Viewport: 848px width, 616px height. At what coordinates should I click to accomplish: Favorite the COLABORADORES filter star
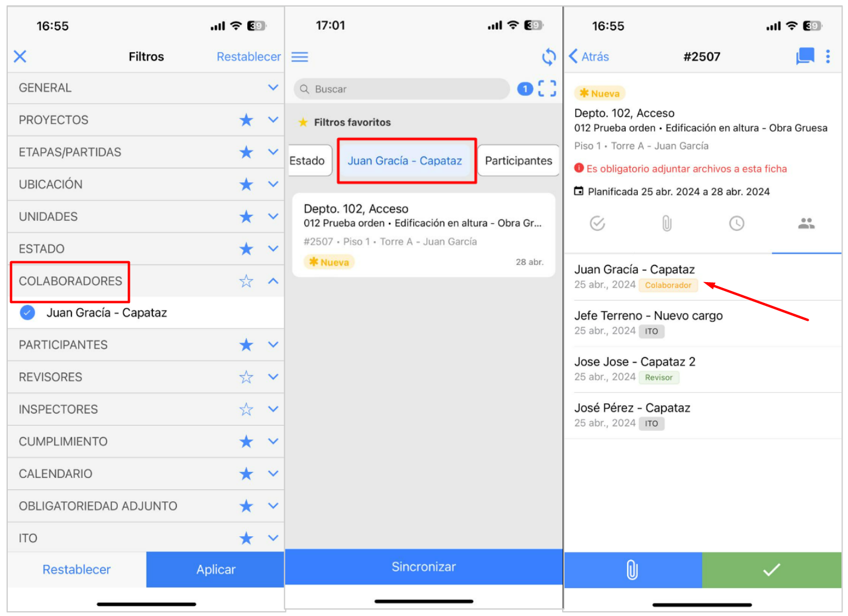[x=246, y=281]
